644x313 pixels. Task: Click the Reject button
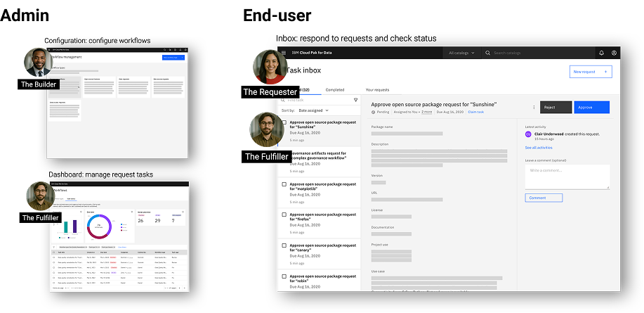556,108
